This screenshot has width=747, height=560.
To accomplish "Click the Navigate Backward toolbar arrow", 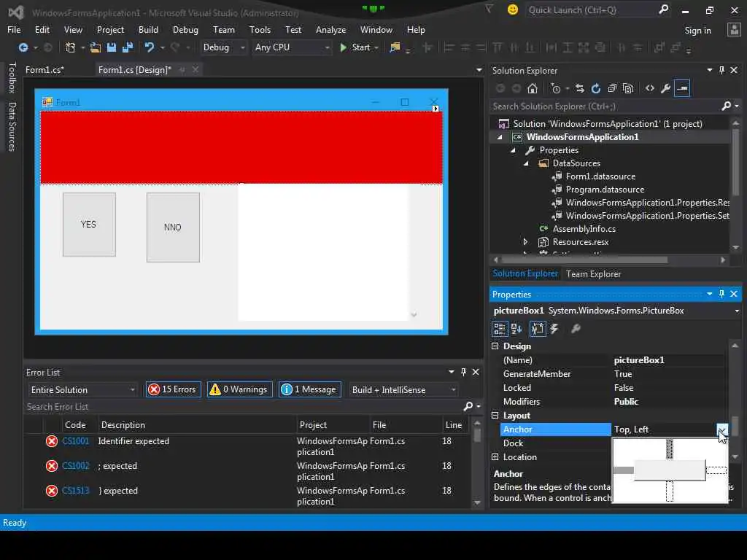I will [x=23, y=47].
